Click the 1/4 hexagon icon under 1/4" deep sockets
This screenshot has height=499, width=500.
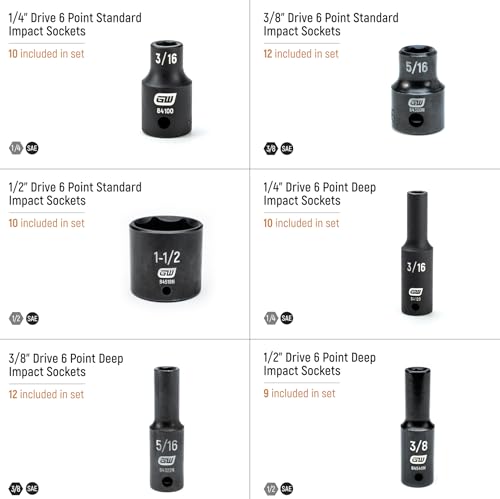coord(271,318)
